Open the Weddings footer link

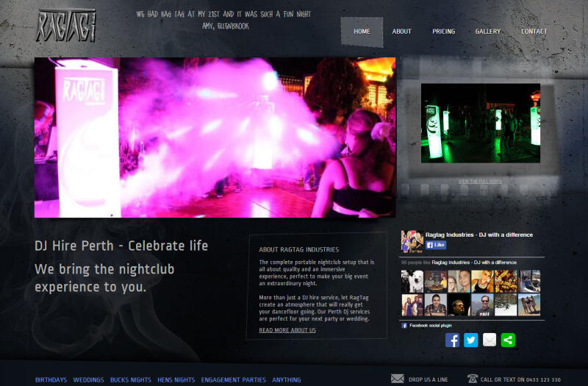(88, 380)
